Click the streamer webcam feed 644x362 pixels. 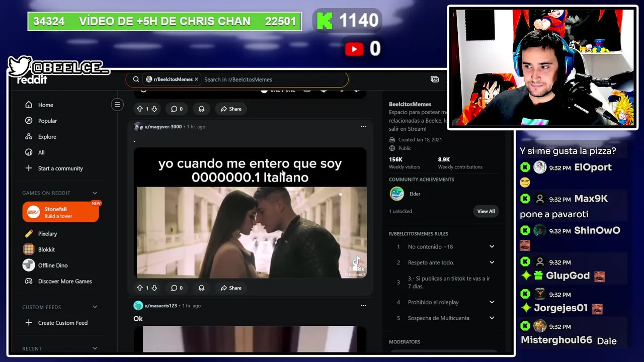point(542,67)
